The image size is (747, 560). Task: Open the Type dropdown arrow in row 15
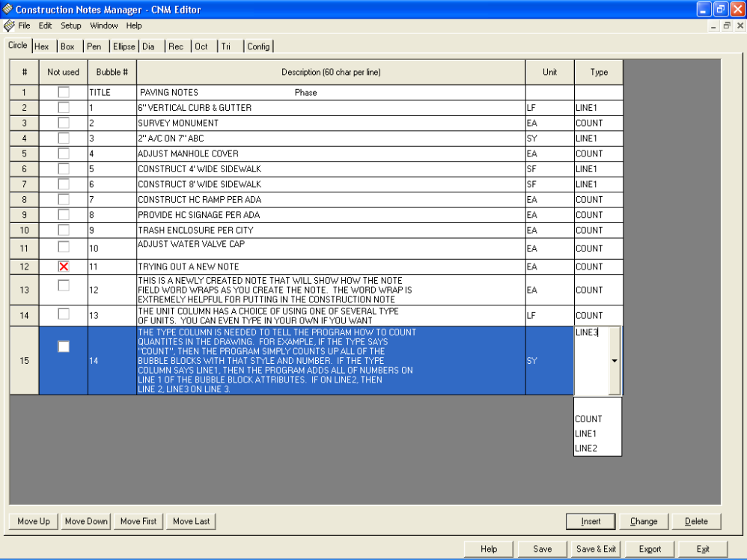(615, 361)
